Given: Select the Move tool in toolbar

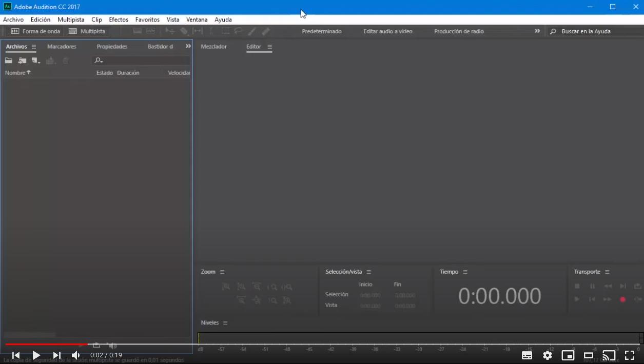Looking at the screenshot, I should (170, 31).
